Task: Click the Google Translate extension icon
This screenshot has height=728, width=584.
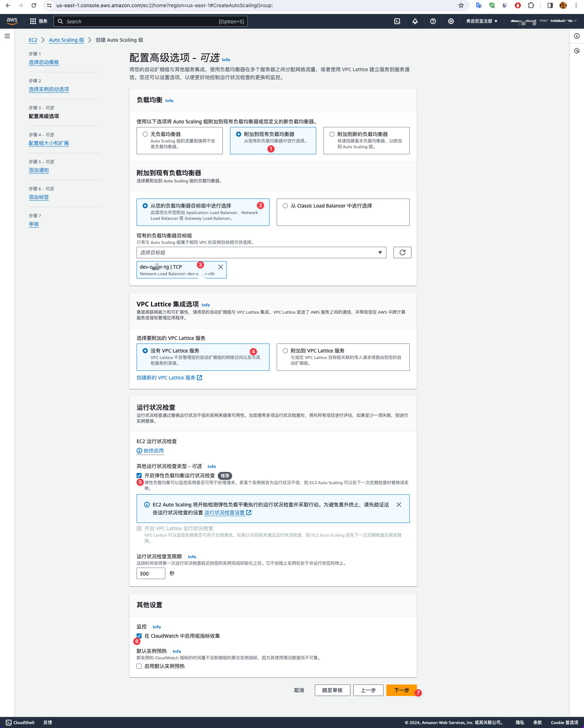Action: (x=479, y=5)
